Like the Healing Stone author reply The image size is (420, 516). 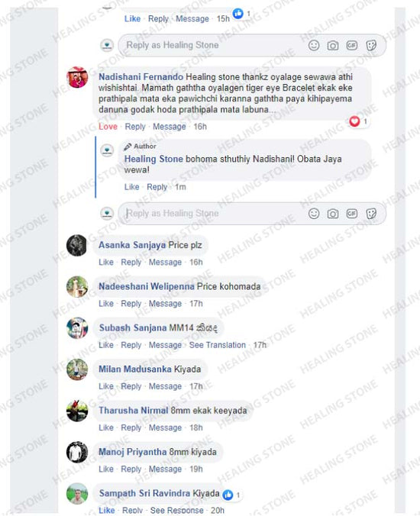[x=131, y=187]
